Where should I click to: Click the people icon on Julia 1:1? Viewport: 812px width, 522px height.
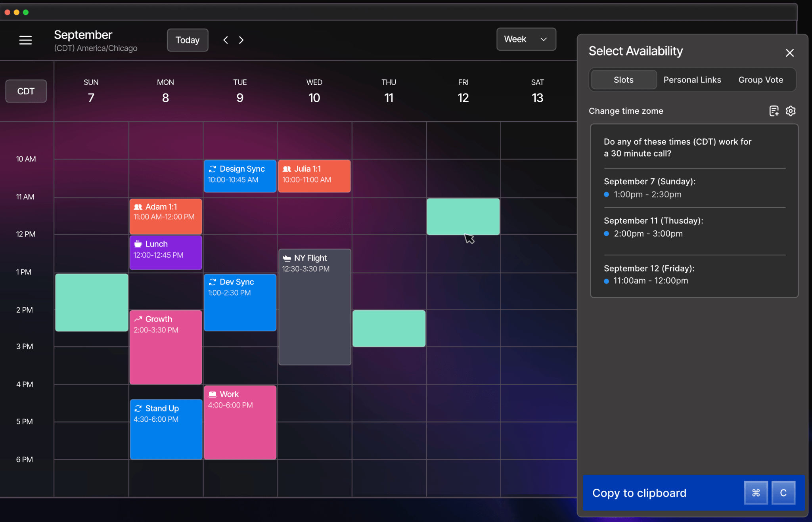click(287, 169)
